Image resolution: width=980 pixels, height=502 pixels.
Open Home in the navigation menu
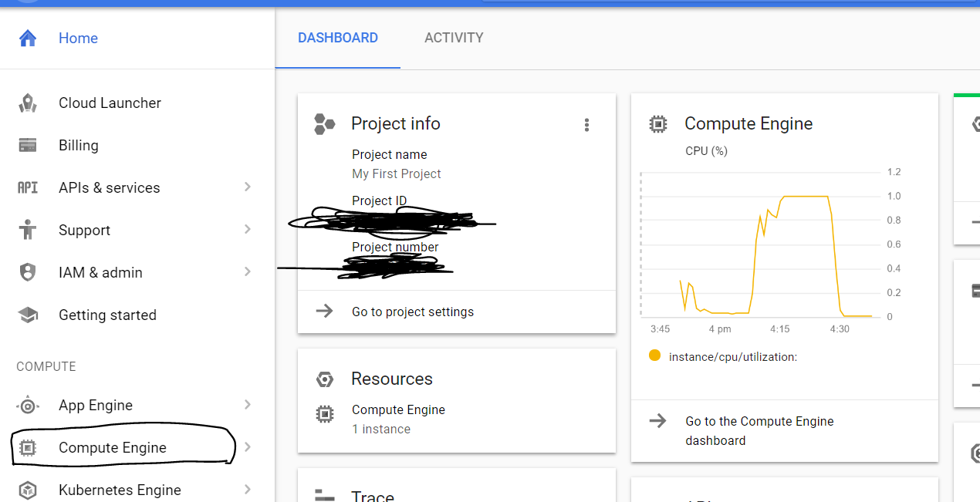[x=137, y=38]
